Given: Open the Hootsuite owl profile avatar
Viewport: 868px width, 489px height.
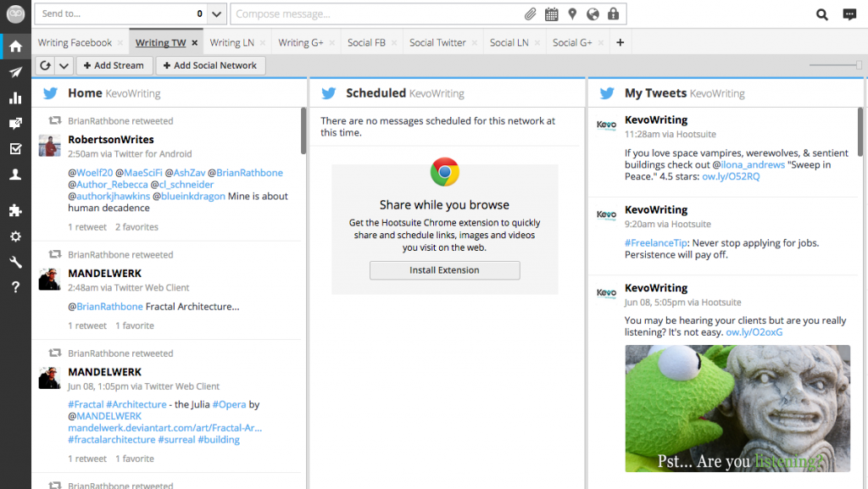Looking at the screenshot, I should coord(15,14).
